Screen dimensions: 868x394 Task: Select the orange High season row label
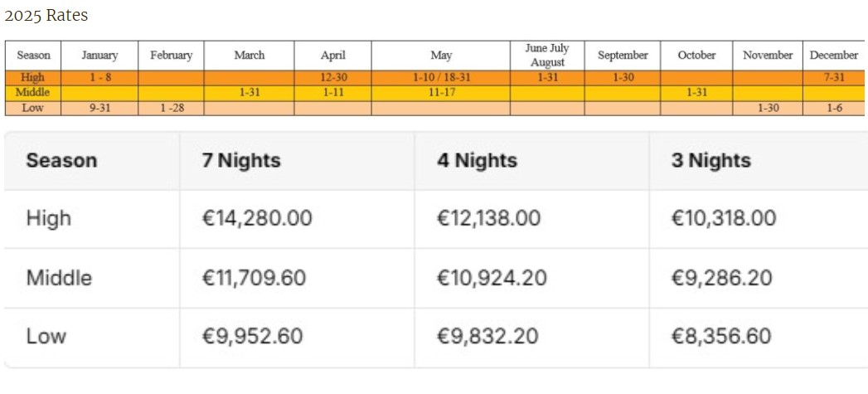[32, 78]
